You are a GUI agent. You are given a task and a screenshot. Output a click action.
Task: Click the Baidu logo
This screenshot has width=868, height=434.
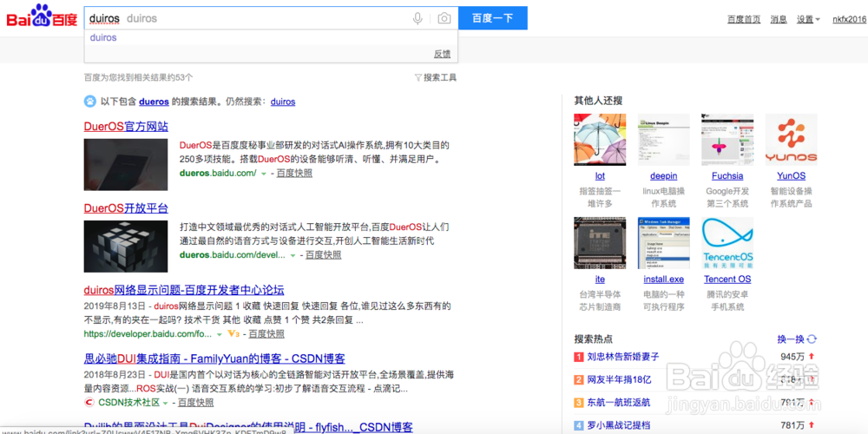click(42, 17)
